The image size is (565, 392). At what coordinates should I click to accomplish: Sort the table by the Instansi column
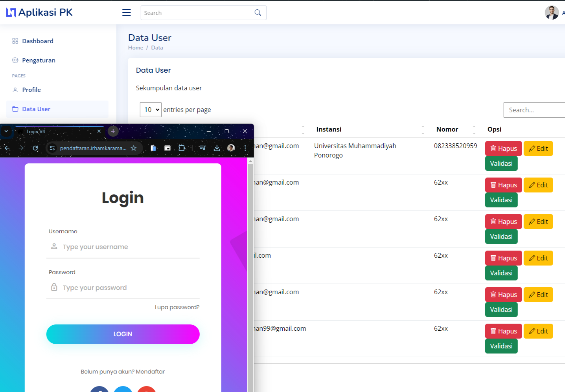tap(370, 129)
